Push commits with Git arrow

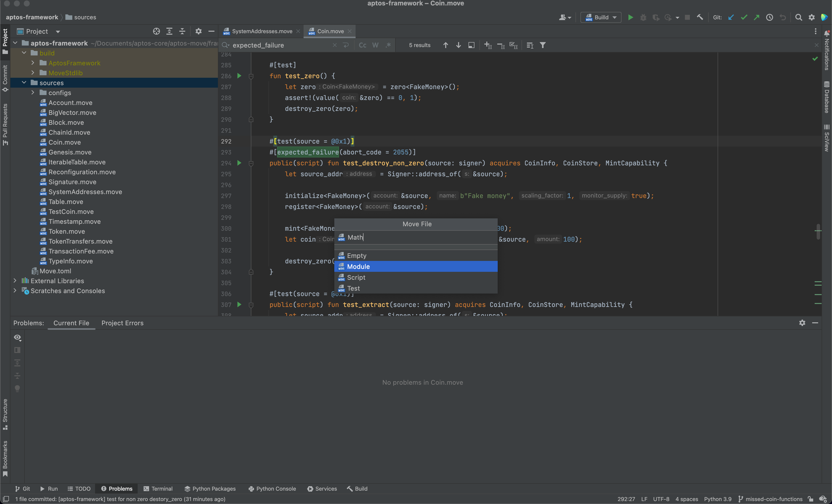point(757,17)
